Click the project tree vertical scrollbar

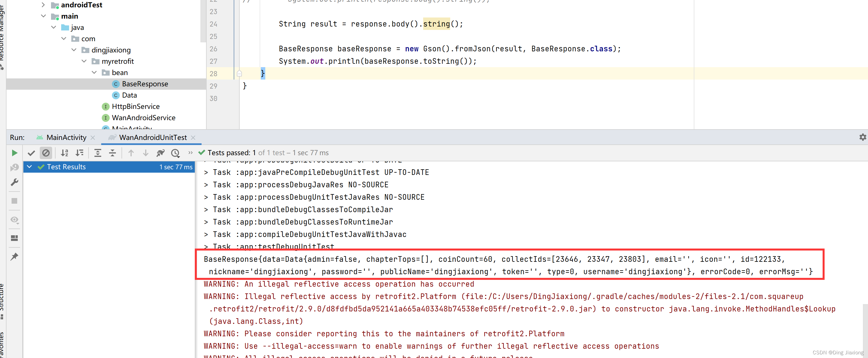click(203, 21)
